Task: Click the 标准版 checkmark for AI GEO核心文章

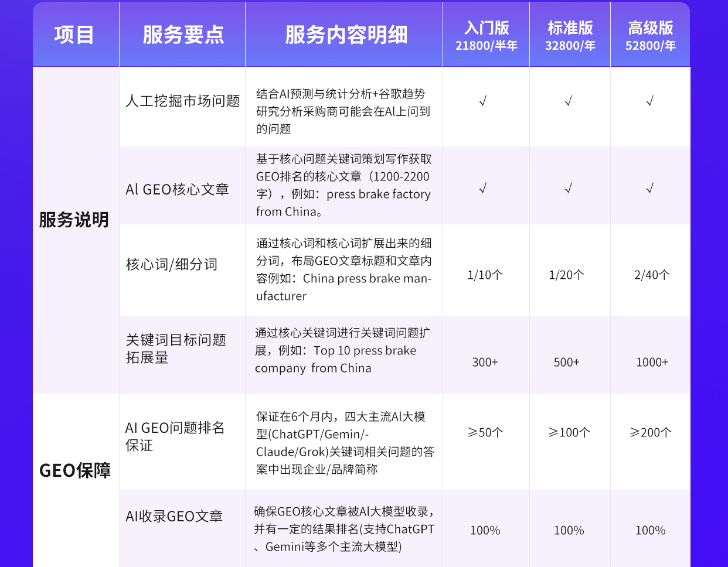Action: point(568,188)
